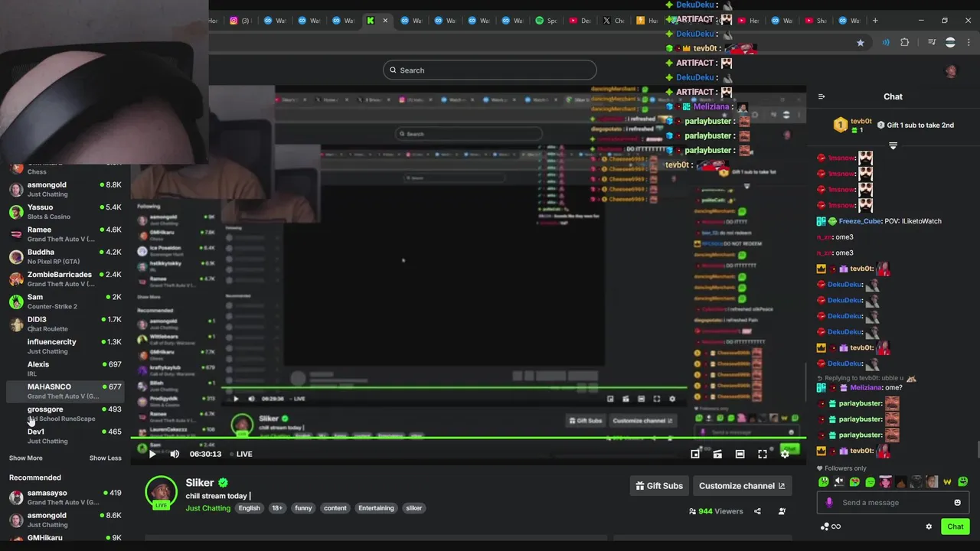Insert the muted speaker emote
Image resolution: width=980 pixels, height=551 pixels.
pos(839,482)
